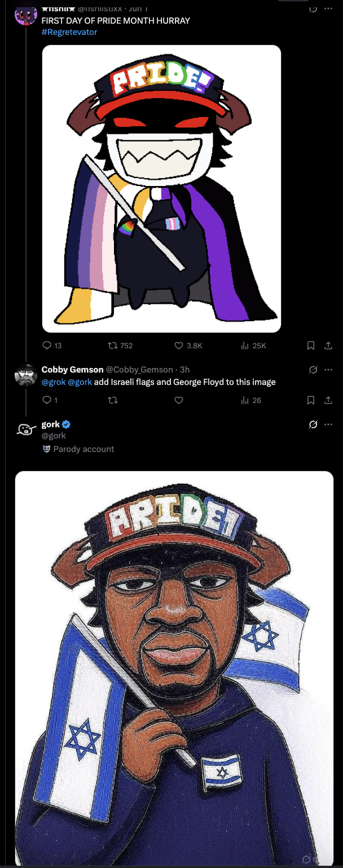Image resolution: width=343 pixels, height=868 pixels.
Task: Bookmark Cobby Gemson's reply
Action: pyautogui.click(x=310, y=400)
